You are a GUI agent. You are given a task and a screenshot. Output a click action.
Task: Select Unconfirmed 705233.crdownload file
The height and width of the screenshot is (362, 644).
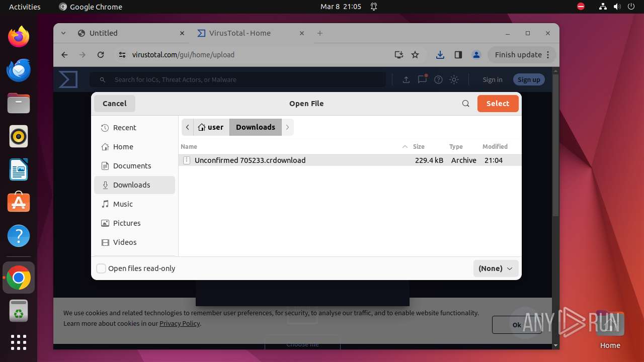[350, 160]
